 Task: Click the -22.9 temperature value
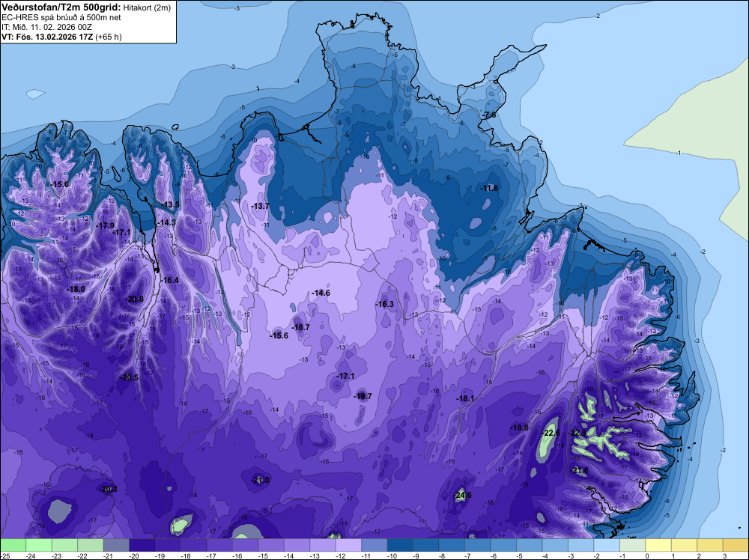[577, 433]
